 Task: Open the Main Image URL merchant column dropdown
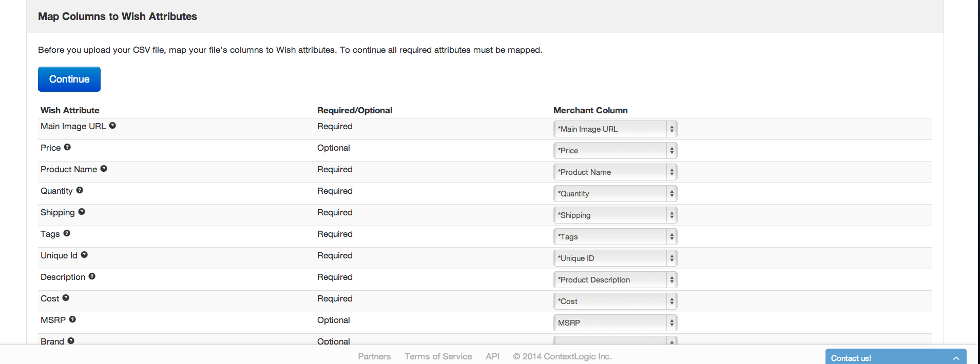tap(615, 129)
